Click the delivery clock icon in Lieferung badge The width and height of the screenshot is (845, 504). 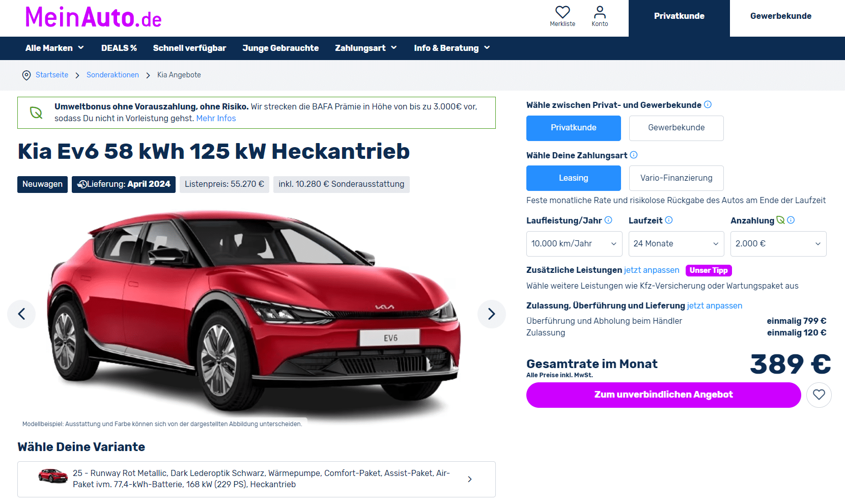[x=81, y=184]
